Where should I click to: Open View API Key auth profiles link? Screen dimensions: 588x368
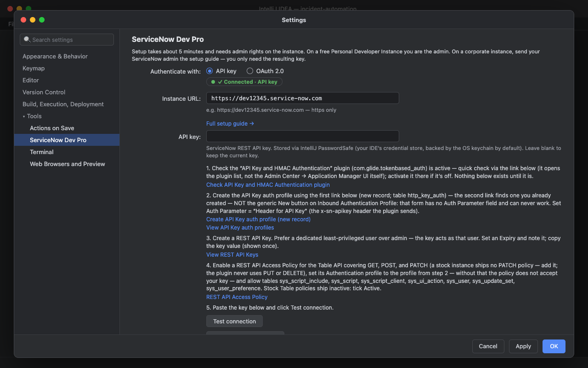[x=240, y=228]
